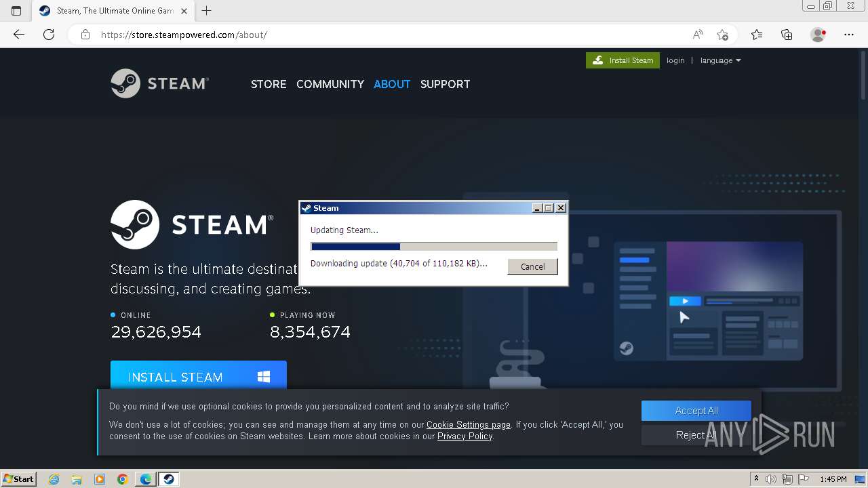Minimize the Steam update dialog
This screenshot has width=868, height=488.
[537, 208]
